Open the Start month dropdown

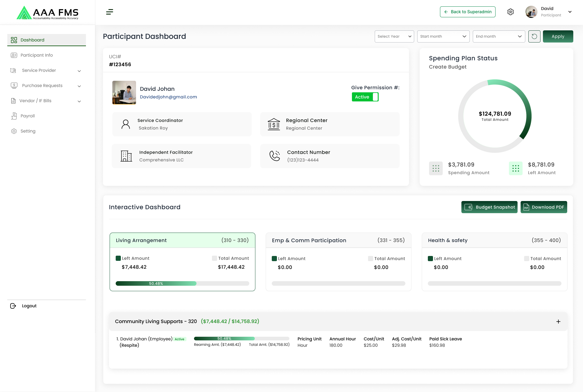[x=443, y=36]
